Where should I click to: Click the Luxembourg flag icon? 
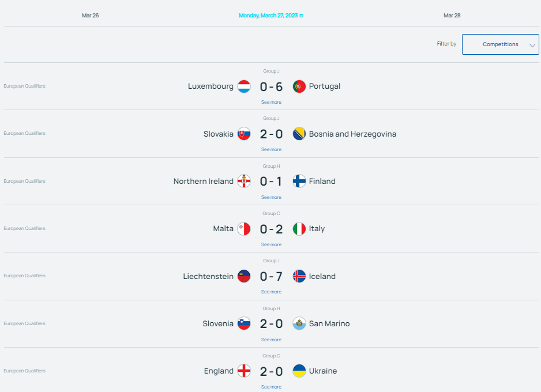244,86
